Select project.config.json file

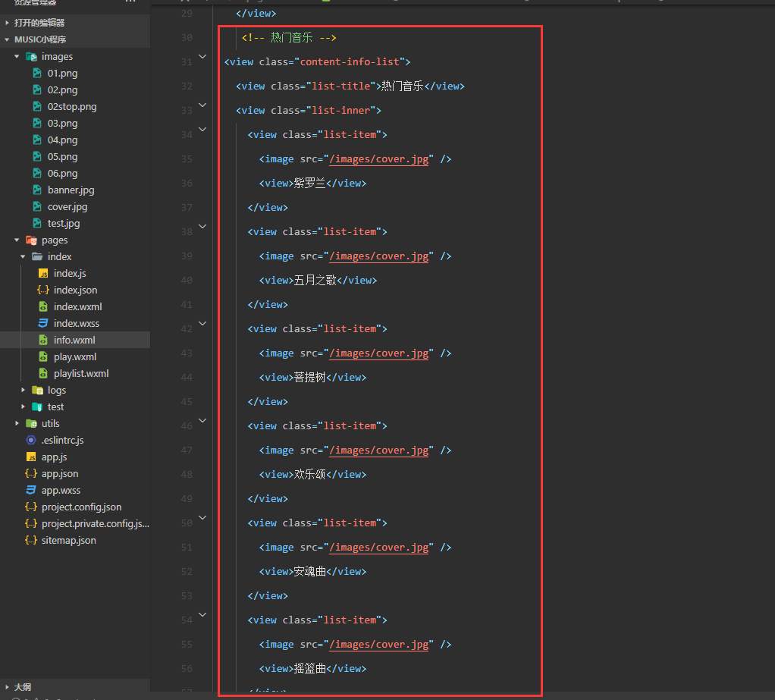click(82, 507)
